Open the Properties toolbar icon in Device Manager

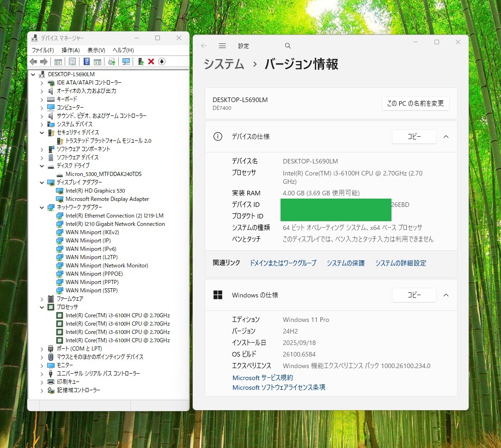[x=73, y=61]
